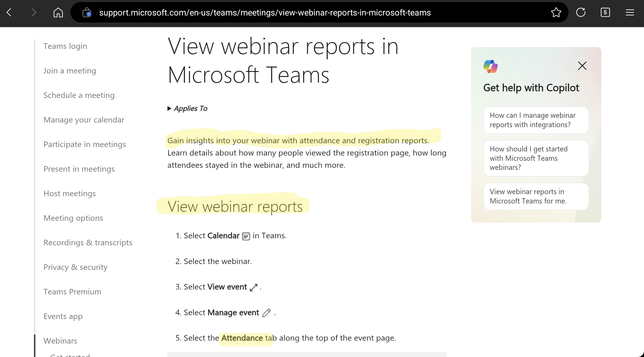Go to Manage your calendar
This screenshot has height=357, width=644.
coord(84,120)
